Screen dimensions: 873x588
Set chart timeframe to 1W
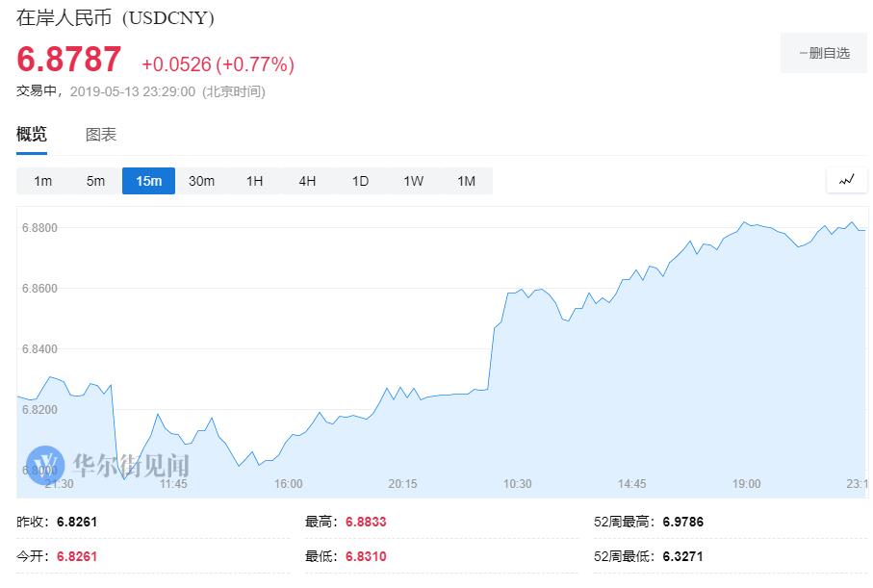pos(413,181)
